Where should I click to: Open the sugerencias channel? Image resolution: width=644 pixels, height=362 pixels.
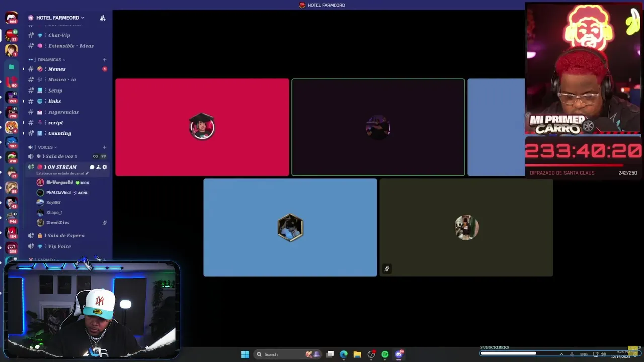click(x=63, y=112)
